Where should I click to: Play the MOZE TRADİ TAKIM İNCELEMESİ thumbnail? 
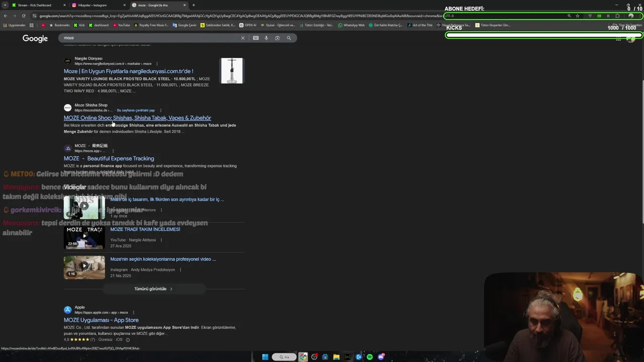[84, 237]
